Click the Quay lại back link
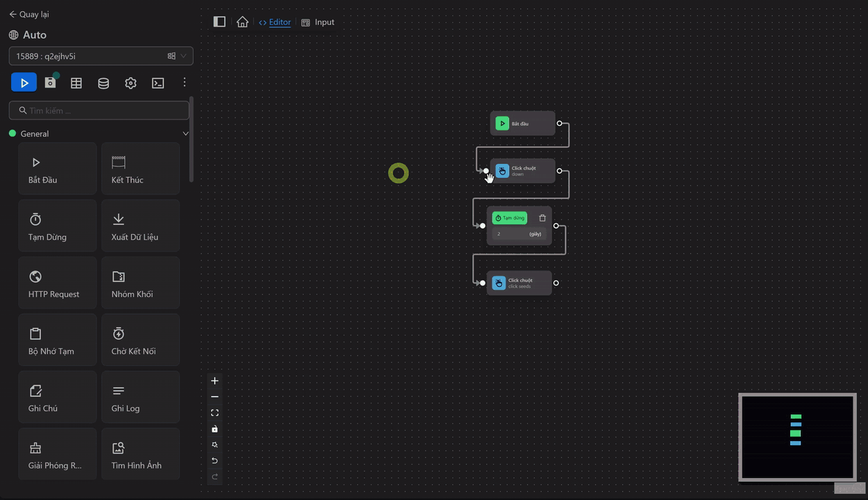868x500 pixels. (x=28, y=14)
